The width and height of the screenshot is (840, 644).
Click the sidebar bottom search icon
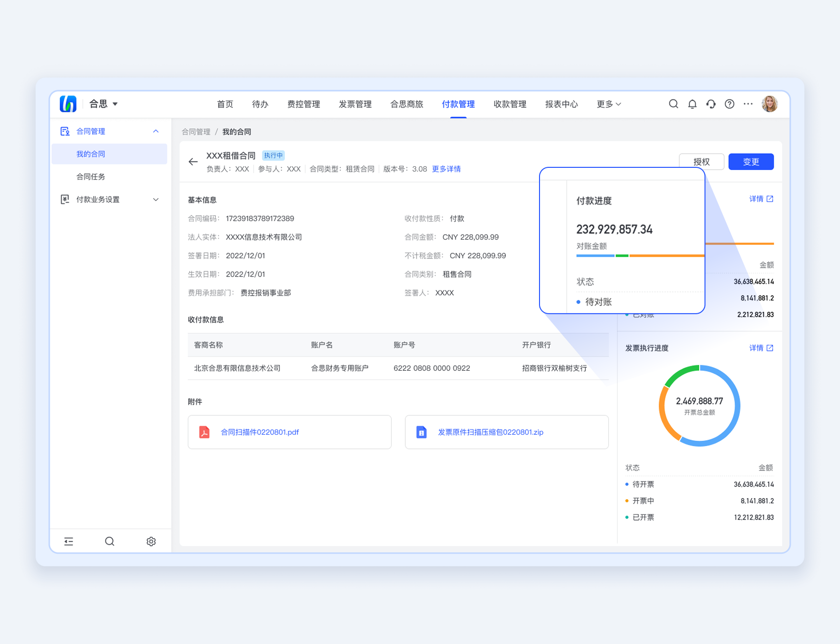point(110,541)
